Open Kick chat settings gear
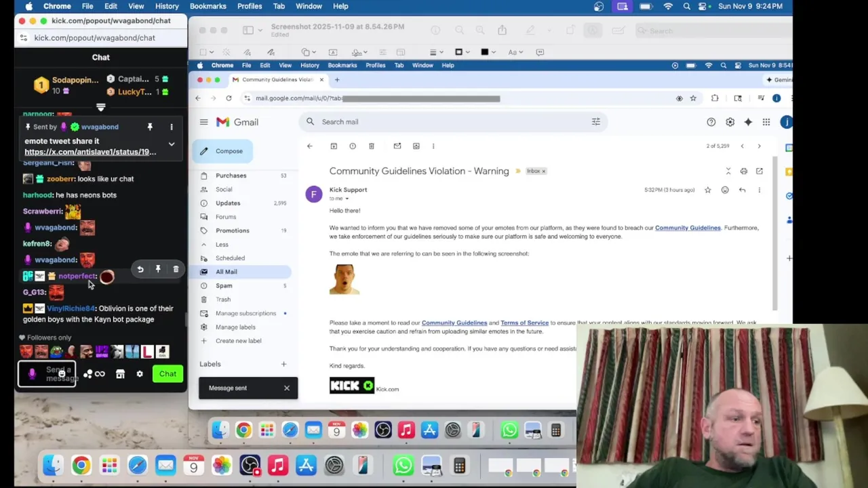This screenshot has width=868, height=488. click(140, 373)
